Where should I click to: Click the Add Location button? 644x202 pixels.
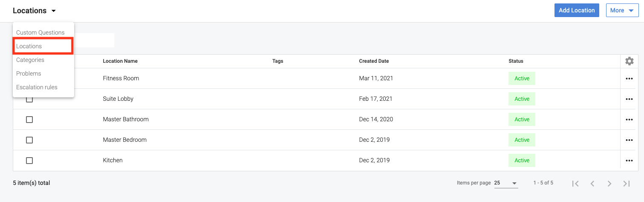pos(577,11)
